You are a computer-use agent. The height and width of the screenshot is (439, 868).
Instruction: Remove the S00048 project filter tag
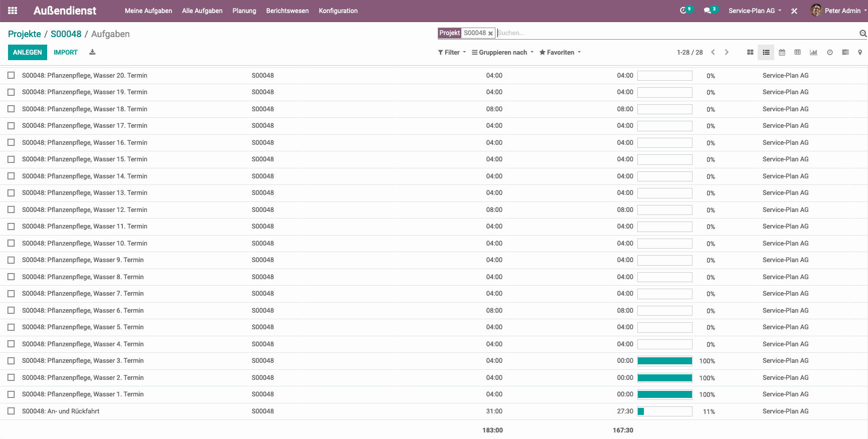click(490, 33)
